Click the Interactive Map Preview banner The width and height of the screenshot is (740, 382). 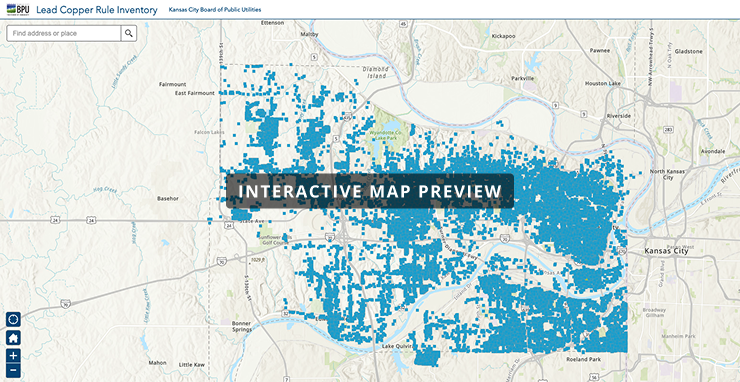pos(370,191)
